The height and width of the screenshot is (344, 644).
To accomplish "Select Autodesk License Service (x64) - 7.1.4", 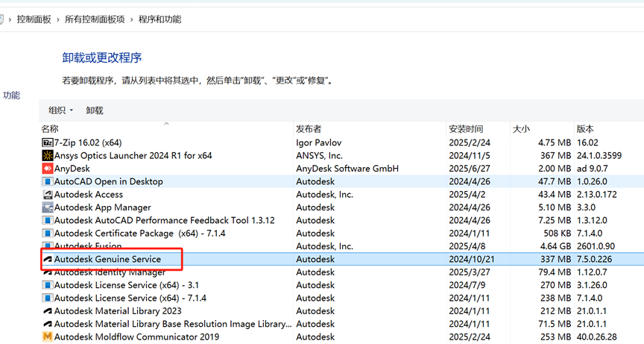I will coord(130,298).
